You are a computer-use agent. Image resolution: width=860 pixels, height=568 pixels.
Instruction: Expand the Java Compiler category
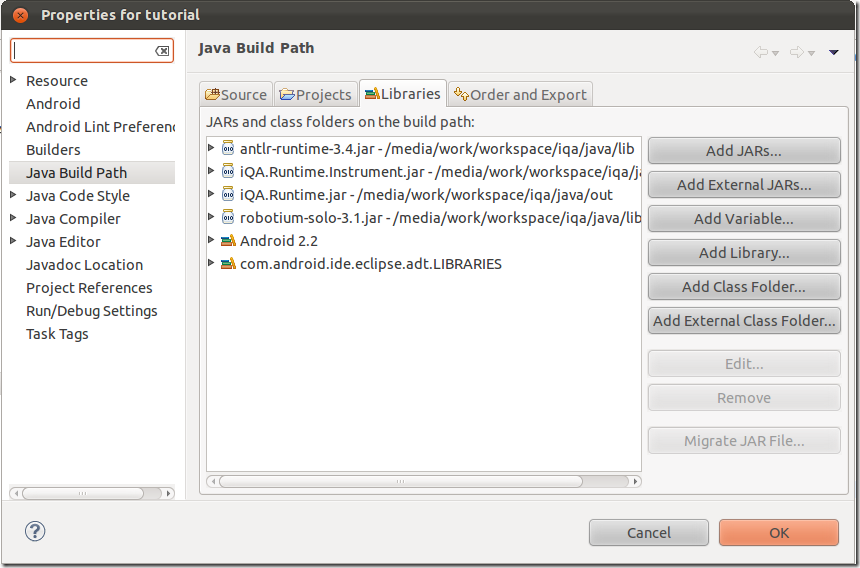[14, 218]
